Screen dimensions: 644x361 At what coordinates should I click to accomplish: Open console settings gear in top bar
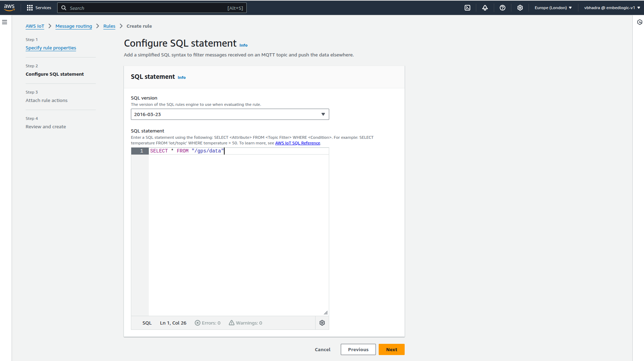pyautogui.click(x=520, y=8)
